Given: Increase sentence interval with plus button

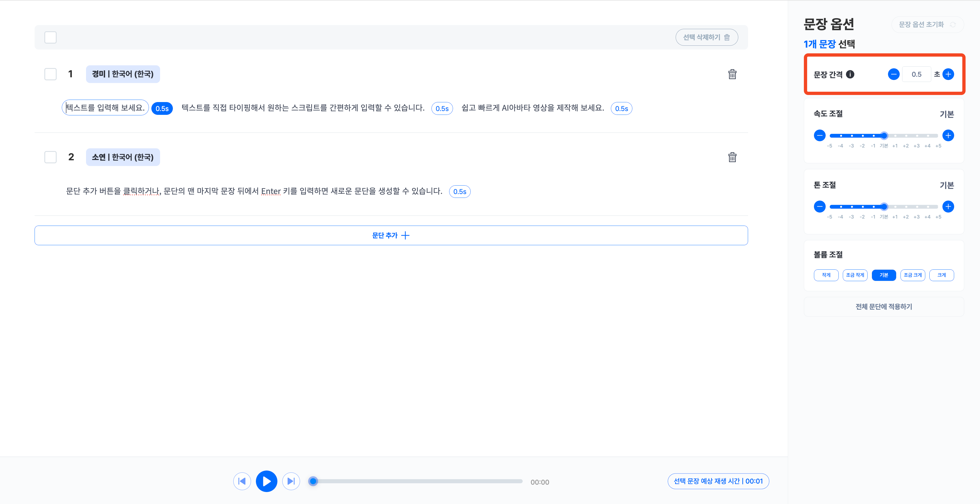Looking at the screenshot, I should (x=948, y=74).
